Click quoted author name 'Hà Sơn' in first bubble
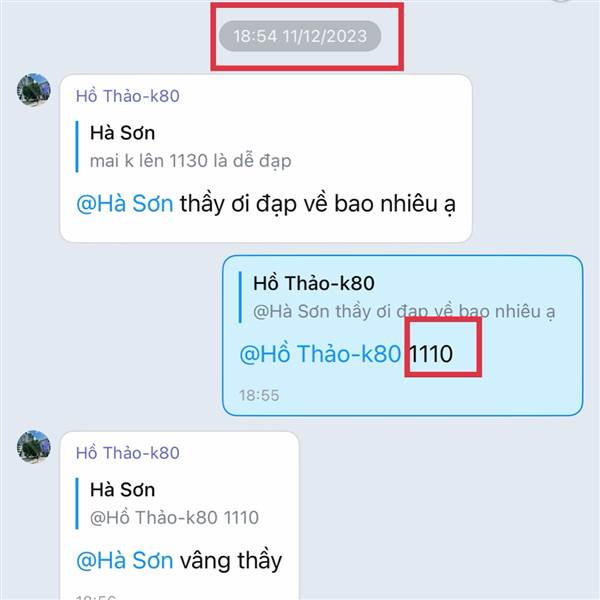The height and width of the screenshot is (600, 600). [122, 133]
